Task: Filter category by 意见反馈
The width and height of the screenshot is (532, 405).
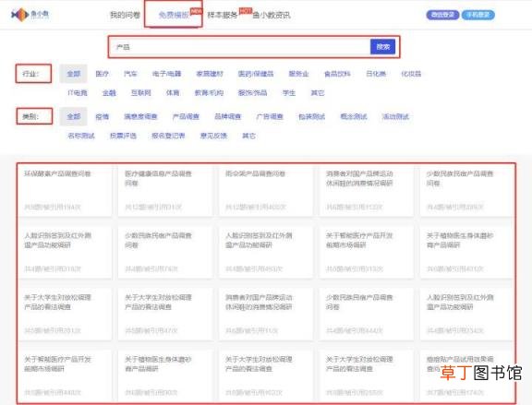Action: 213,136
